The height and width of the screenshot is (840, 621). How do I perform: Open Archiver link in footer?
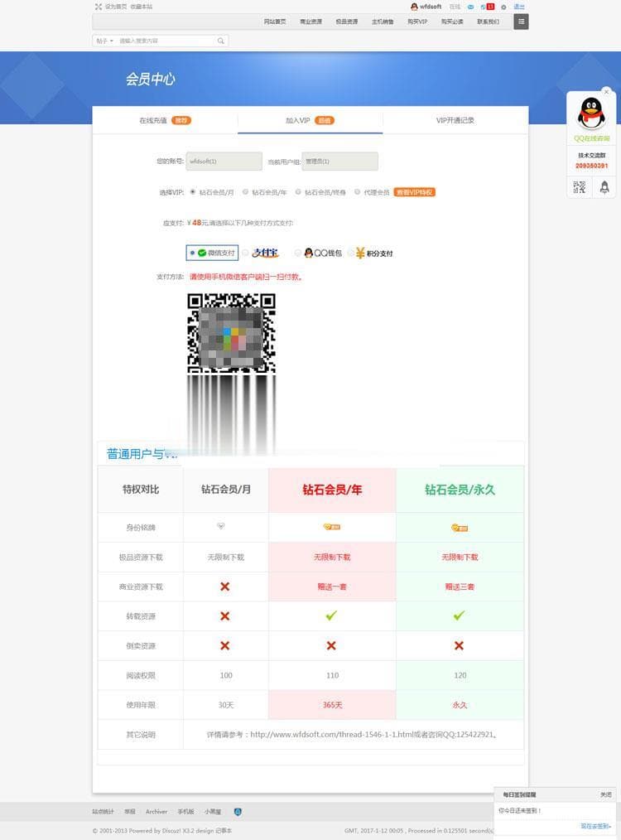[156, 812]
